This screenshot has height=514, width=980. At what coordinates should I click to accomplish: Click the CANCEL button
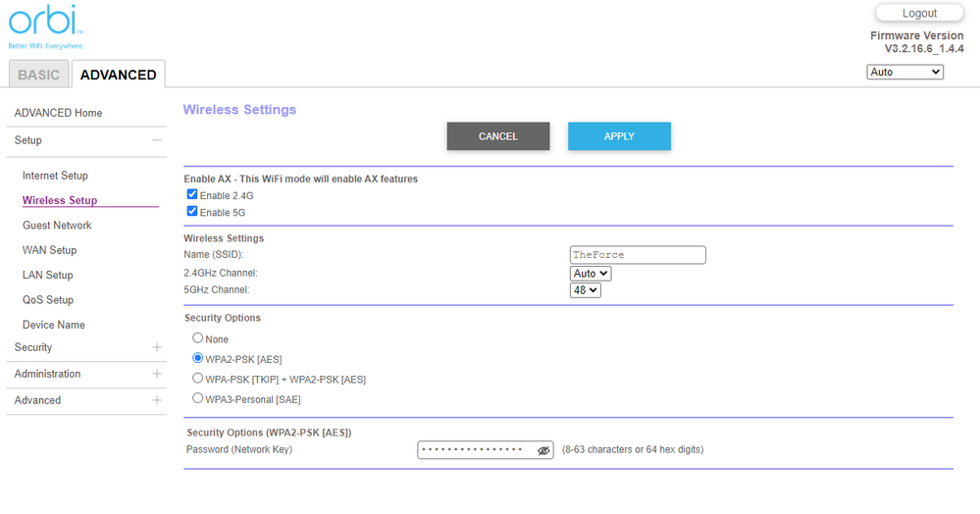click(497, 136)
